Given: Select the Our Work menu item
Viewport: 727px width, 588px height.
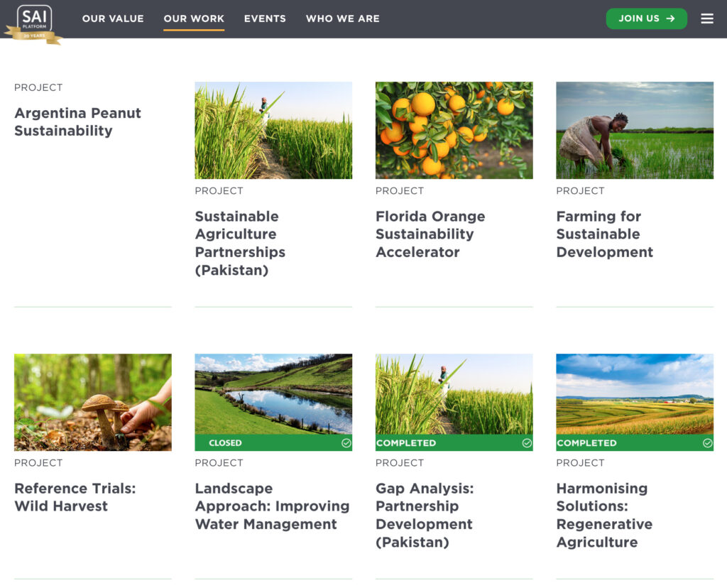Looking at the screenshot, I should [194, 18].
